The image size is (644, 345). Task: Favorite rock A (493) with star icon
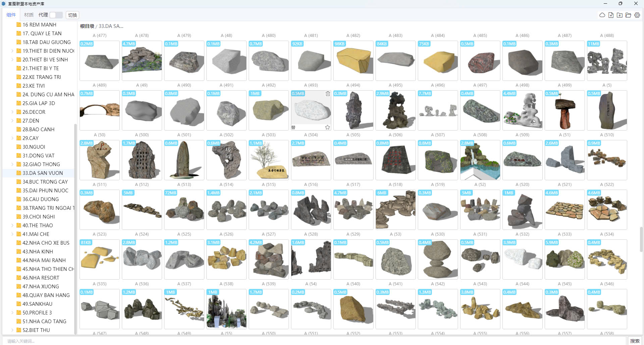327,127
